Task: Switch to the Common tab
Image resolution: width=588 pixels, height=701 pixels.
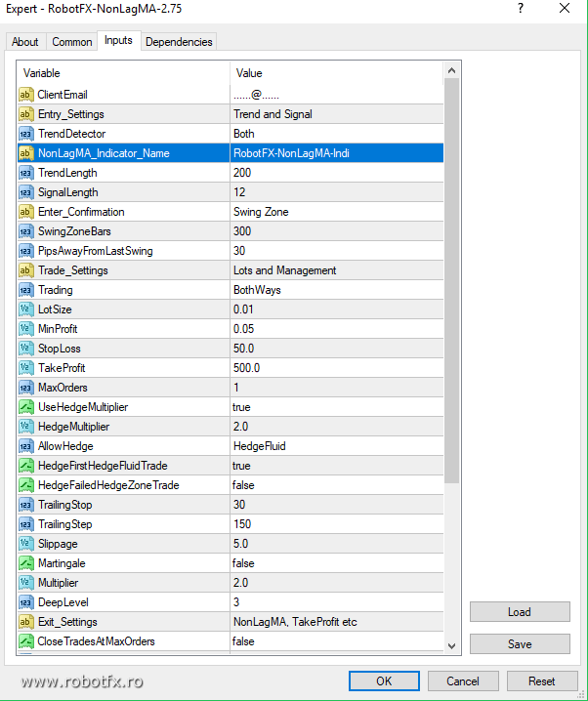Action: tap(71, 42)
